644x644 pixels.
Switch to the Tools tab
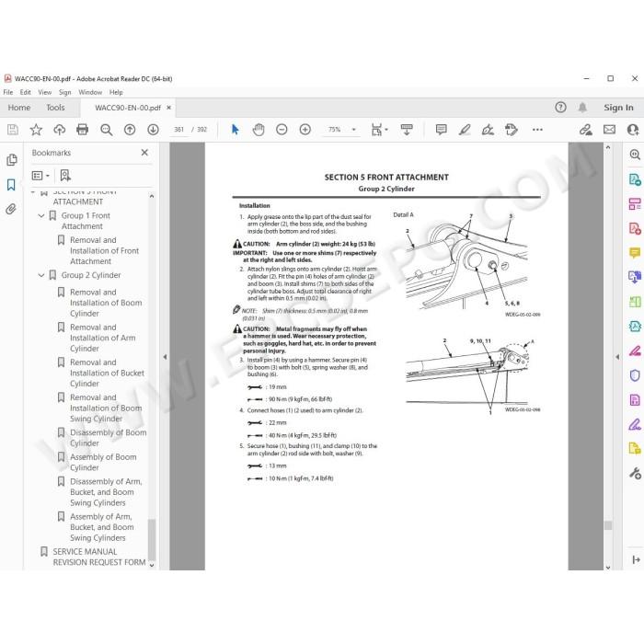[55, 108]
